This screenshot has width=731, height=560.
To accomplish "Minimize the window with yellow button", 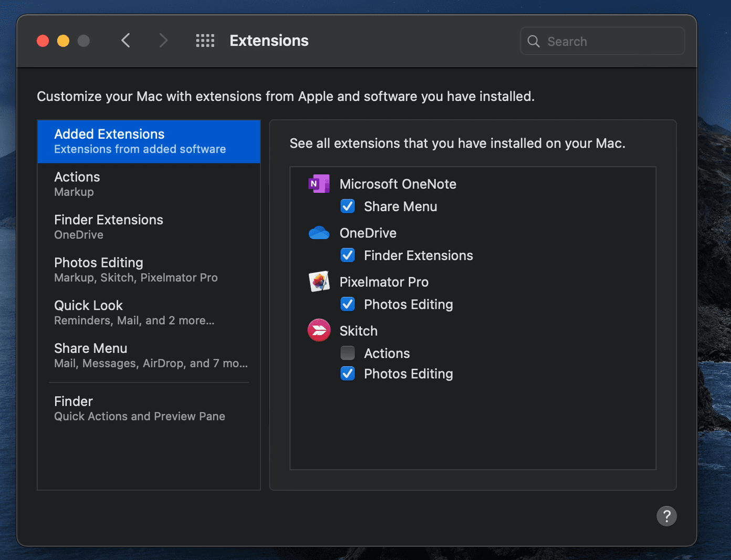I will 63,41.
